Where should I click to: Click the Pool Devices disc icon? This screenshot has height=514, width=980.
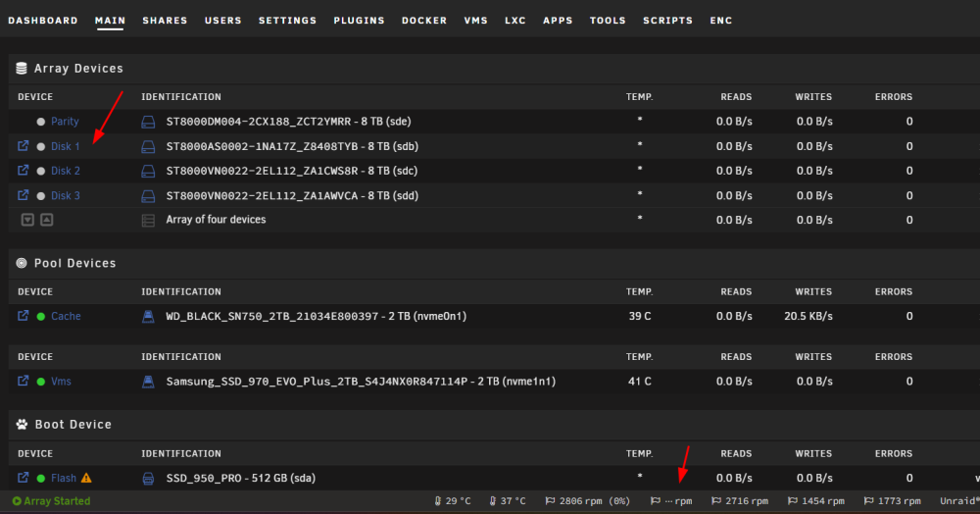tap(22, 263)
